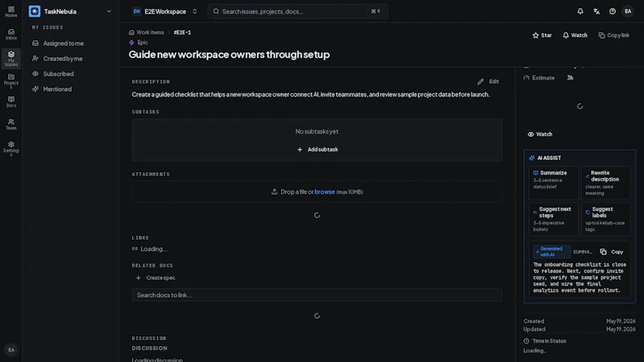This screenshot has width=644, height=362.
Task: Click the upload icon in attachments area
Action: [275, 191]
